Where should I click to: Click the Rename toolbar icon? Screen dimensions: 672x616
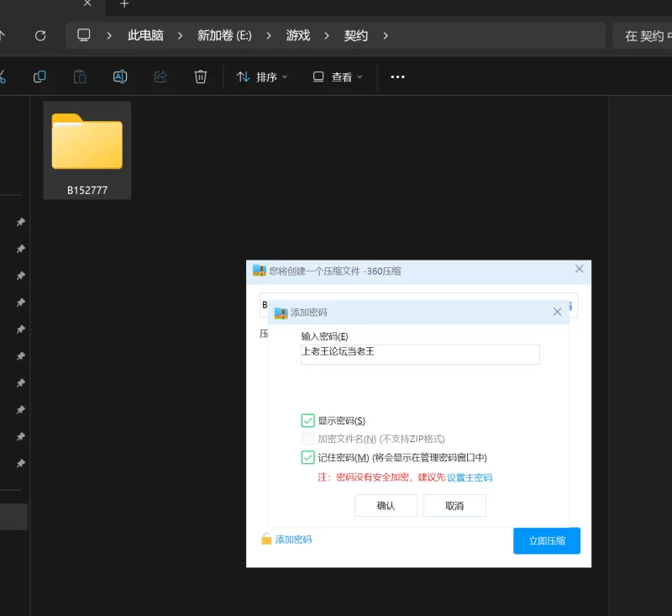tap(120, 76)
